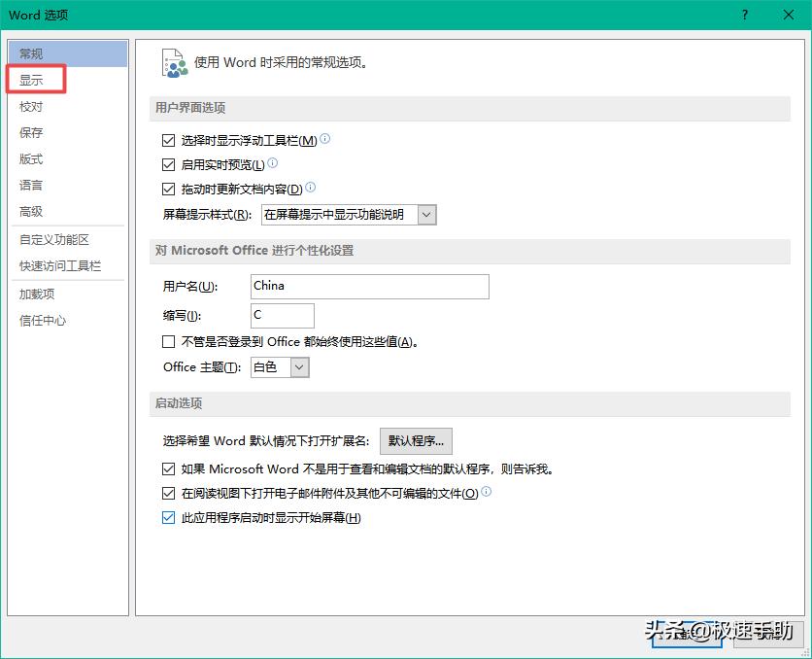
Task: Switch to the 显示 settings category
Action: point(32,80)
